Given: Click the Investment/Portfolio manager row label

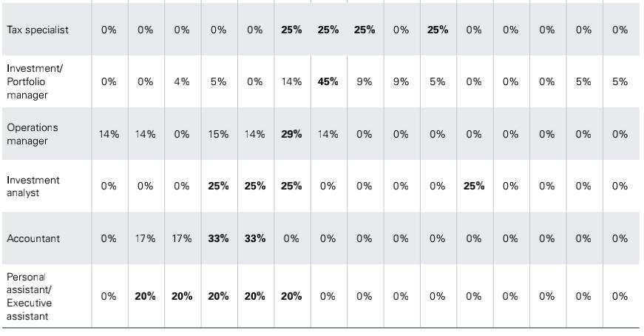Looking at the screenshot, I should click(35, 81).
